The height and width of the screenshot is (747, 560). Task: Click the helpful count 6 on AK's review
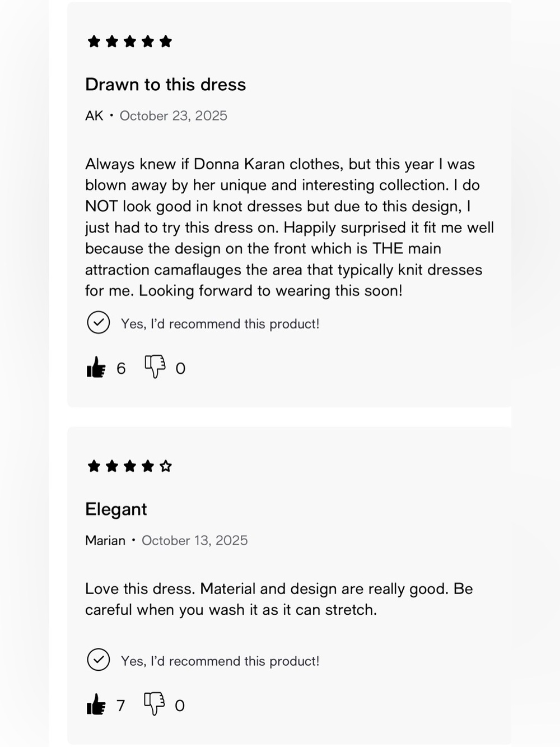coord(121,369)
